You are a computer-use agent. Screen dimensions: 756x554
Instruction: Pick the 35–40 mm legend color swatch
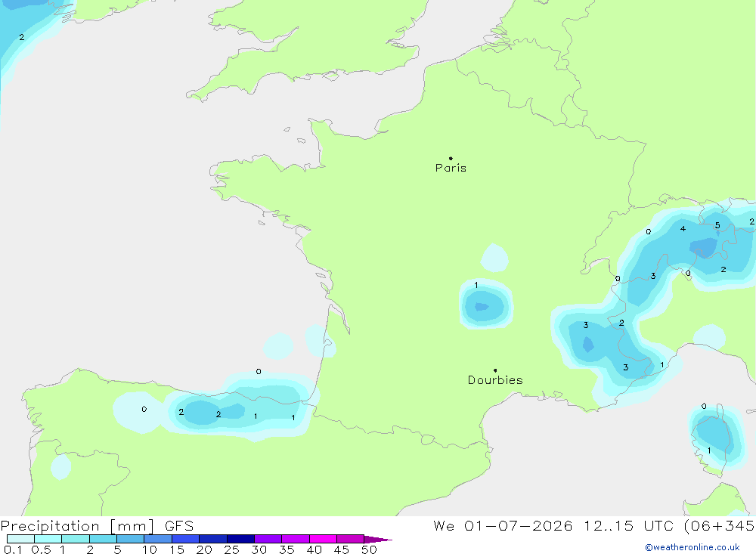[295, 539]
